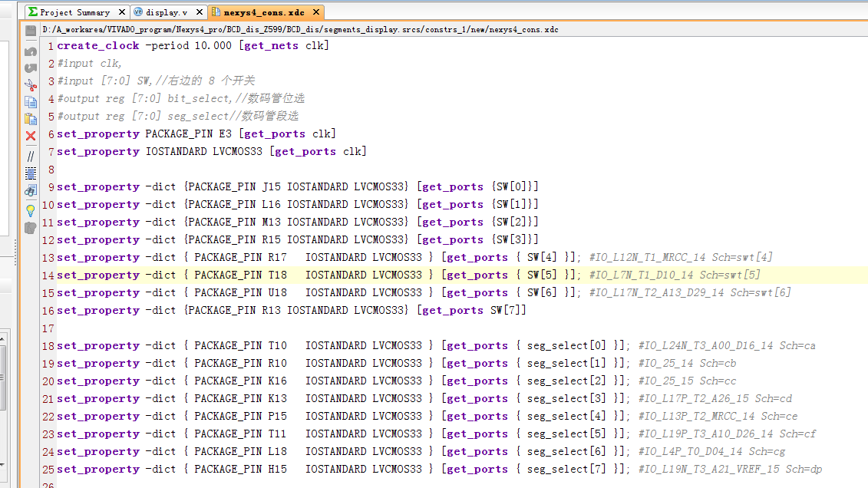Click 'seg_select[1]' on line 19
868x488 pixels.
pos(566,364)
